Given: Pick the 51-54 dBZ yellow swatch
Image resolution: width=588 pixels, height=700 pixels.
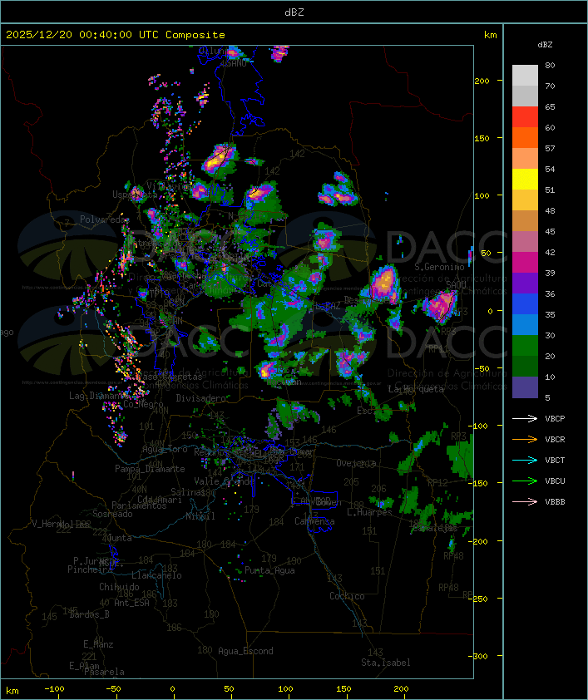Looking at the screenshot, I should [x=525, y=179].
